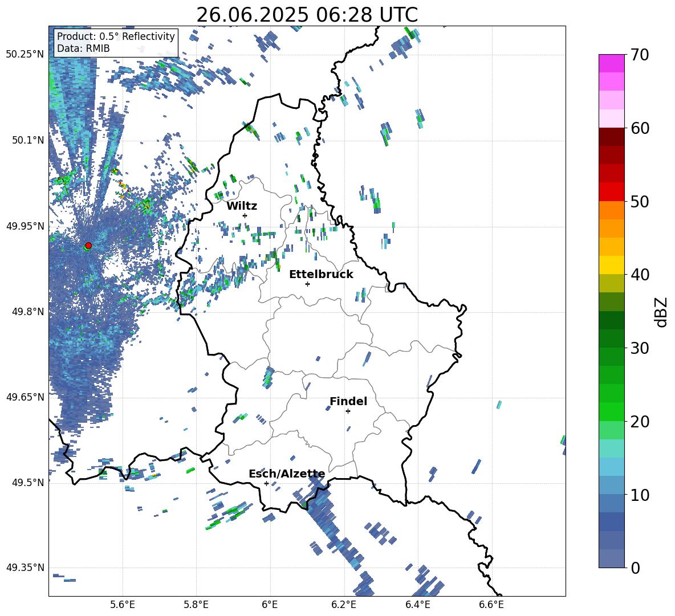Viewport: 675px width, 616px height.
Task: Click the 'Product: 0.5° Reflectivity' text
Action: click(116, 36)
